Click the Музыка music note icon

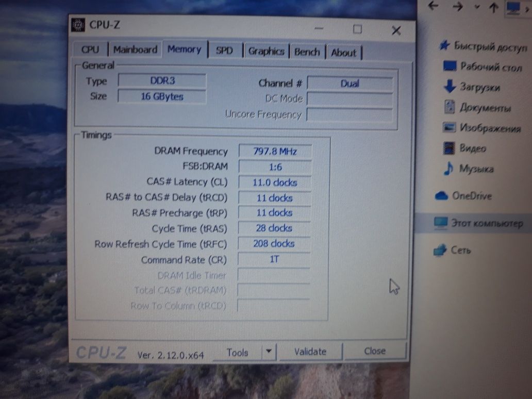click(448, 168)
